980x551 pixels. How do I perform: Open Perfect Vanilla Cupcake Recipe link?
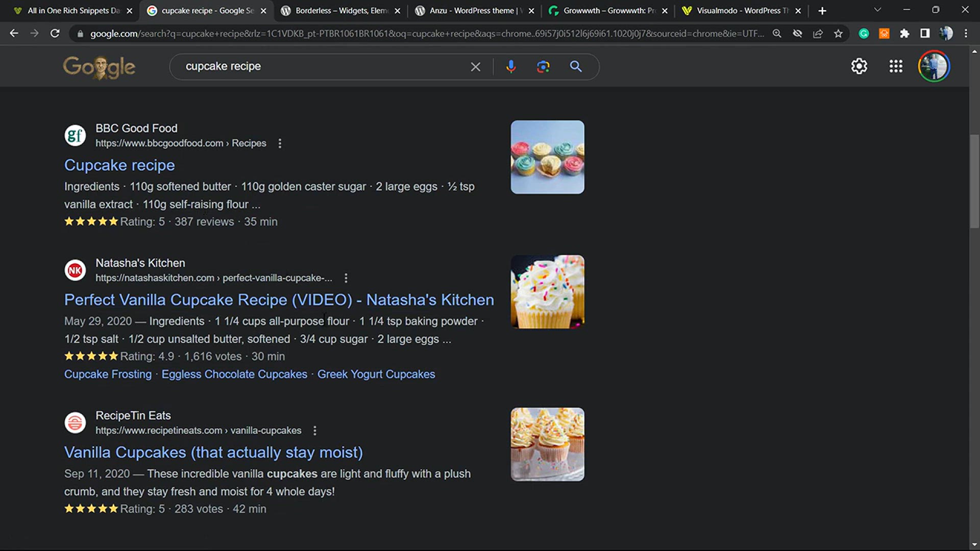coord(279,300)
